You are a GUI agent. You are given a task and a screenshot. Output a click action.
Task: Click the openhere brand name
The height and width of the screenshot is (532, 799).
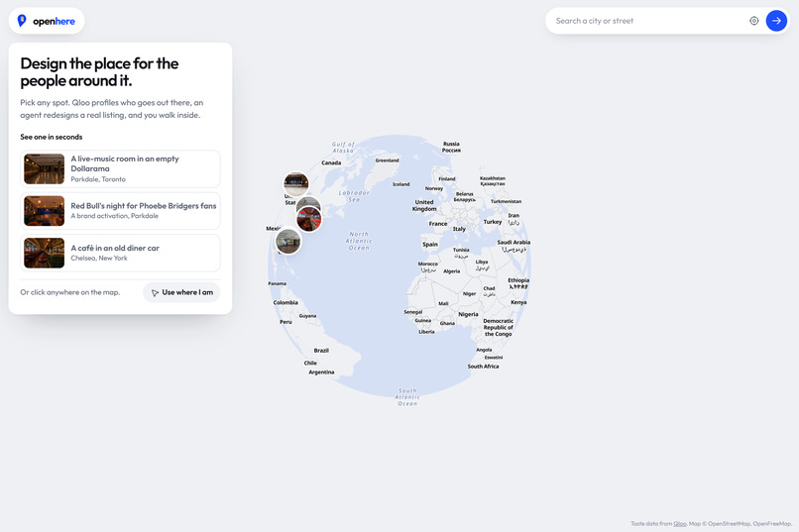[x=54, y=22]
